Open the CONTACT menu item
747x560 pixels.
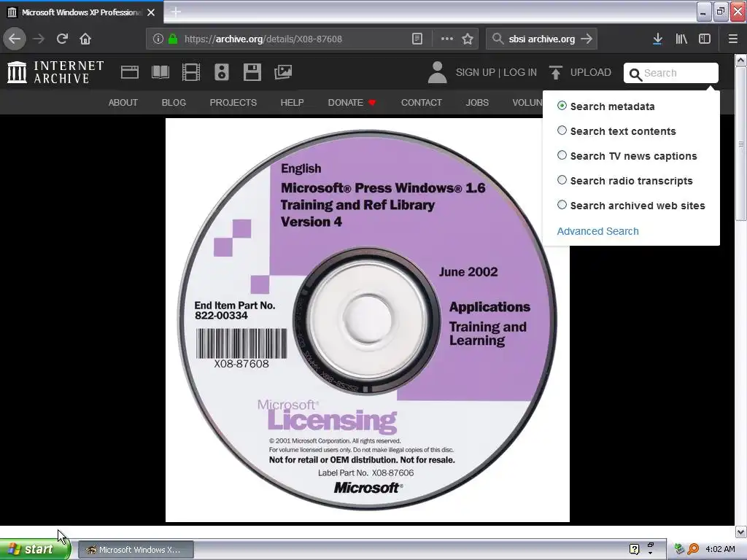421,102
